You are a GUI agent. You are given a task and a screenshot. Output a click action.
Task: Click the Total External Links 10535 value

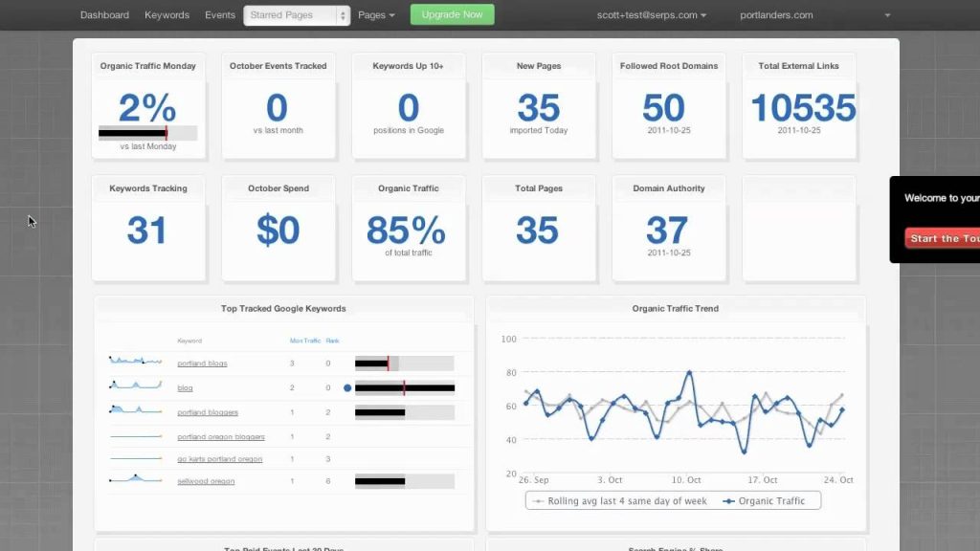coord(803,108)
